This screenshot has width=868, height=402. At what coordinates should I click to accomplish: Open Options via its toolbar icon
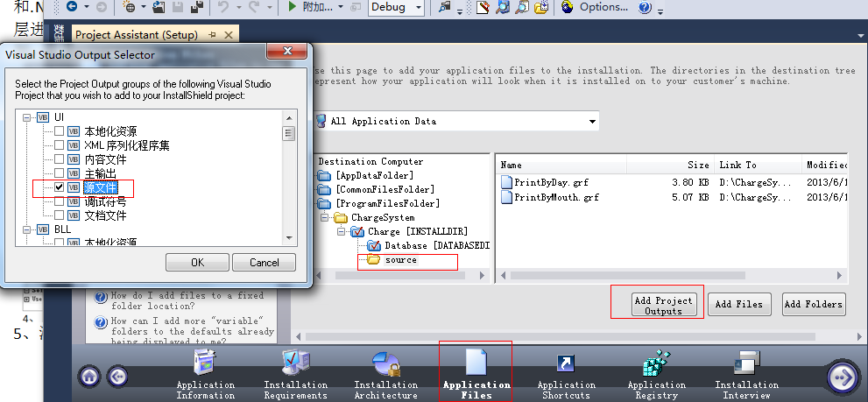pos(567,7)
